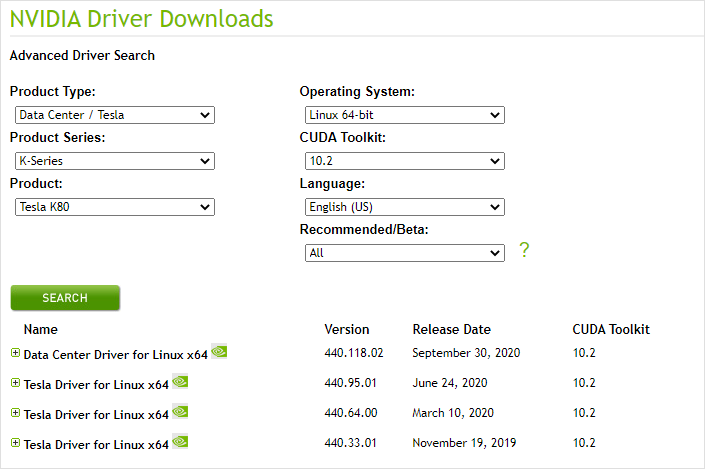Open the Recommended/Beta dropdown set to All
The image size is (705, 469).
[x=405, y=253]
